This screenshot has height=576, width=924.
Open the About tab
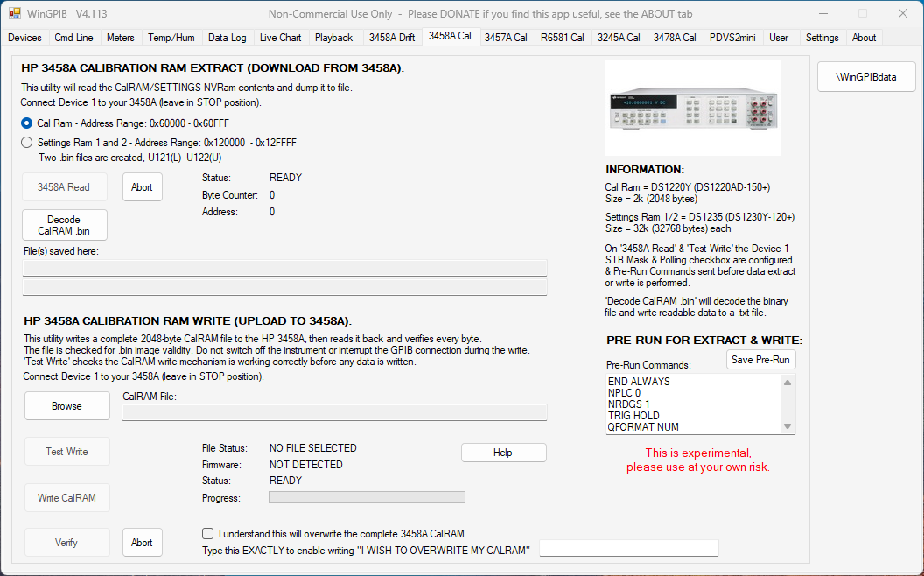click(x=864, y=37)
